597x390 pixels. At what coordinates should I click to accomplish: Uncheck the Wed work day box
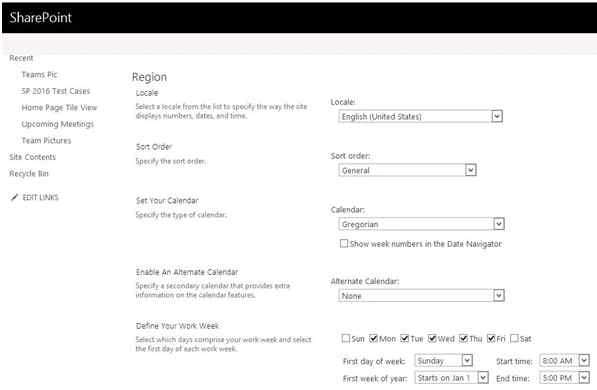(x=432, y=338)
